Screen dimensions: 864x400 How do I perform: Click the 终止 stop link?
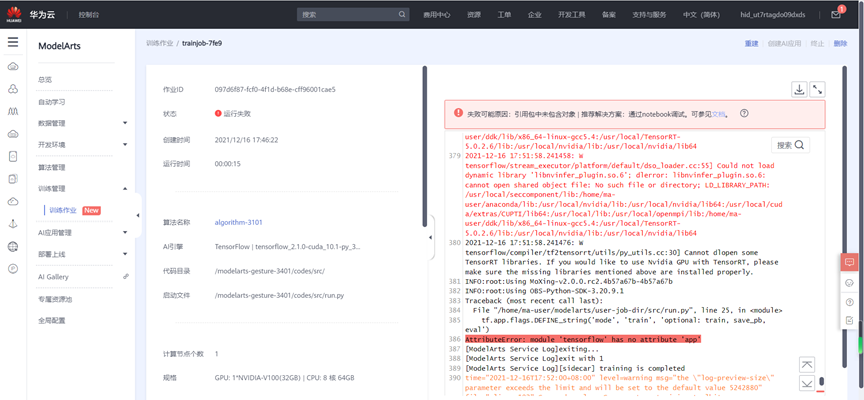817,44
